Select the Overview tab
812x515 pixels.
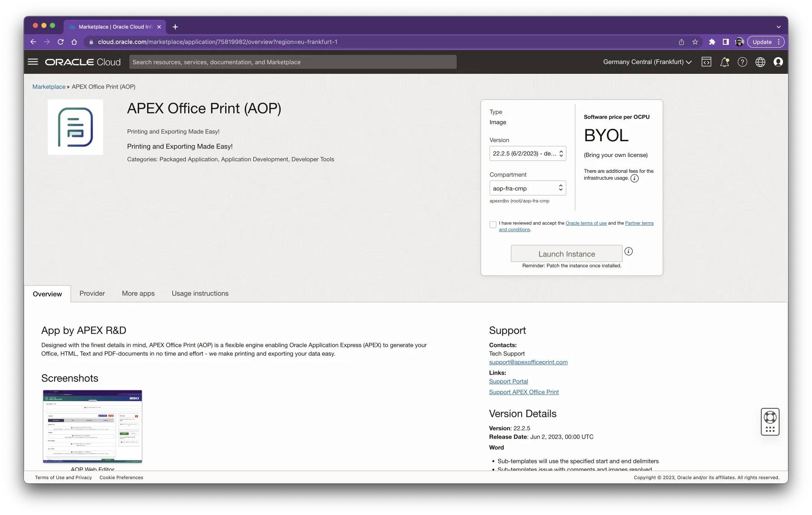(x=47, y=294)
